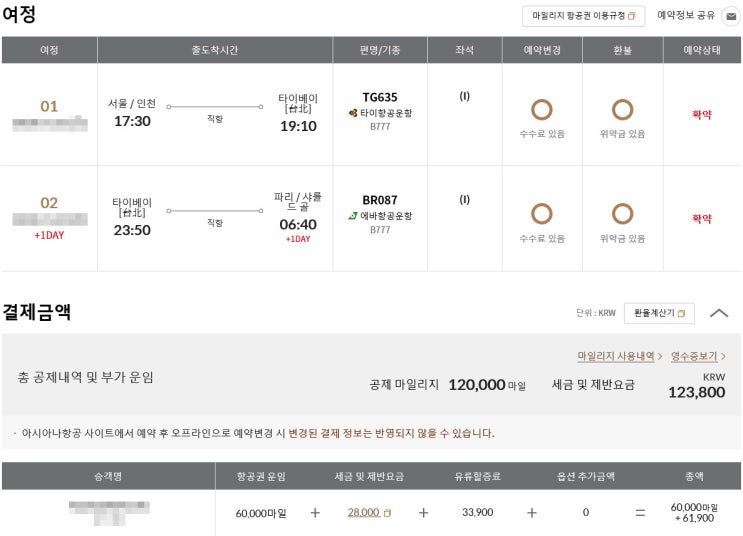Screen dimensions: 743x536
Task: Click the 28,000 tax details link
Action: pos(363,512)
